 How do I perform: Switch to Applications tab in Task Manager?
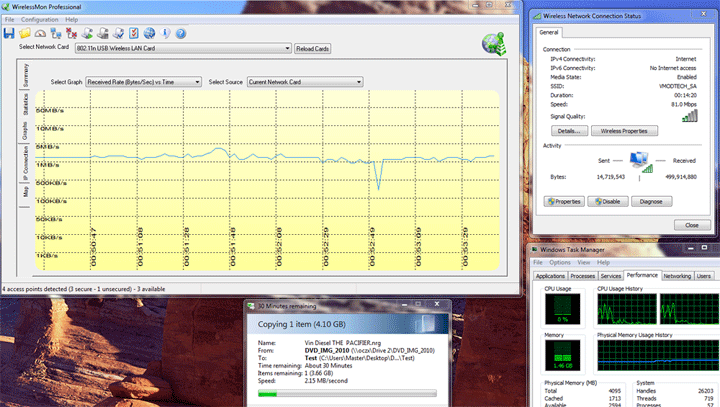pyautogui.click(x=550, y=276)
